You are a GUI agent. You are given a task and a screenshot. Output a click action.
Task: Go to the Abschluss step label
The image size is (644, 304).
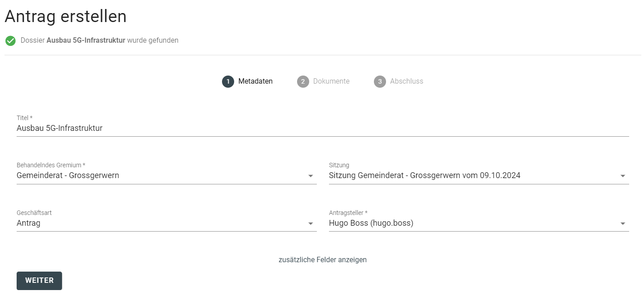406,81
